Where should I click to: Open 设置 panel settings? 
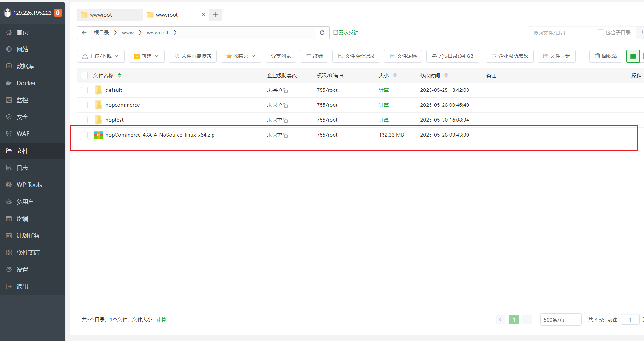coord(32,269)
